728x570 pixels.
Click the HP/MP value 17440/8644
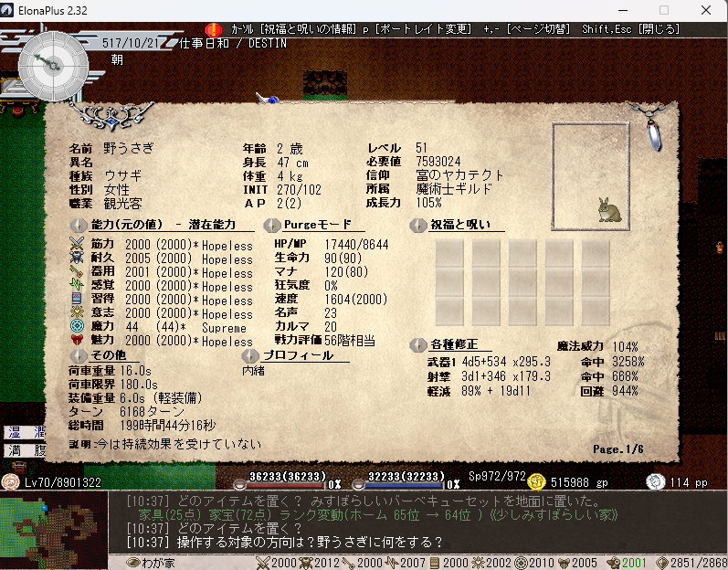point(356,244)
